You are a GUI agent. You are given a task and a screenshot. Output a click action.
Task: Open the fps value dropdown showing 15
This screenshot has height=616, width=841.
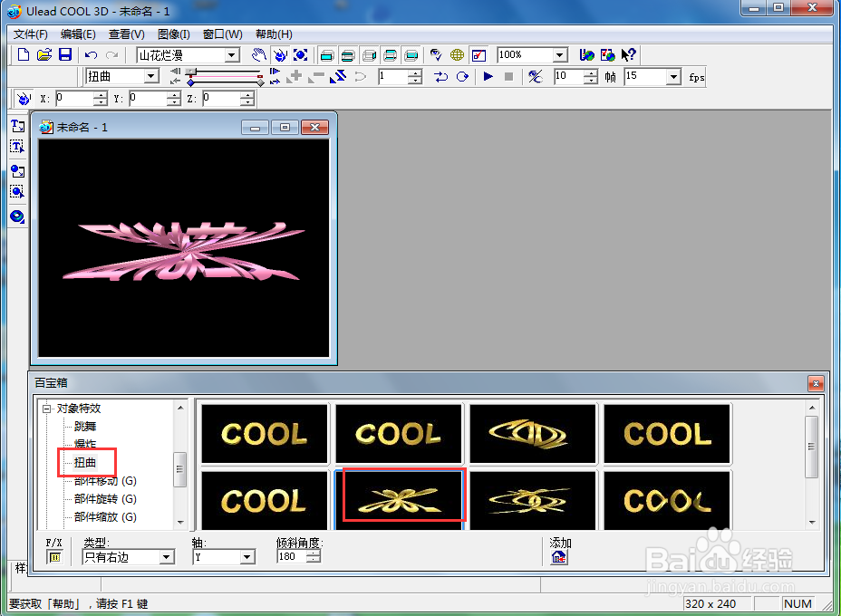click(673, 77)
